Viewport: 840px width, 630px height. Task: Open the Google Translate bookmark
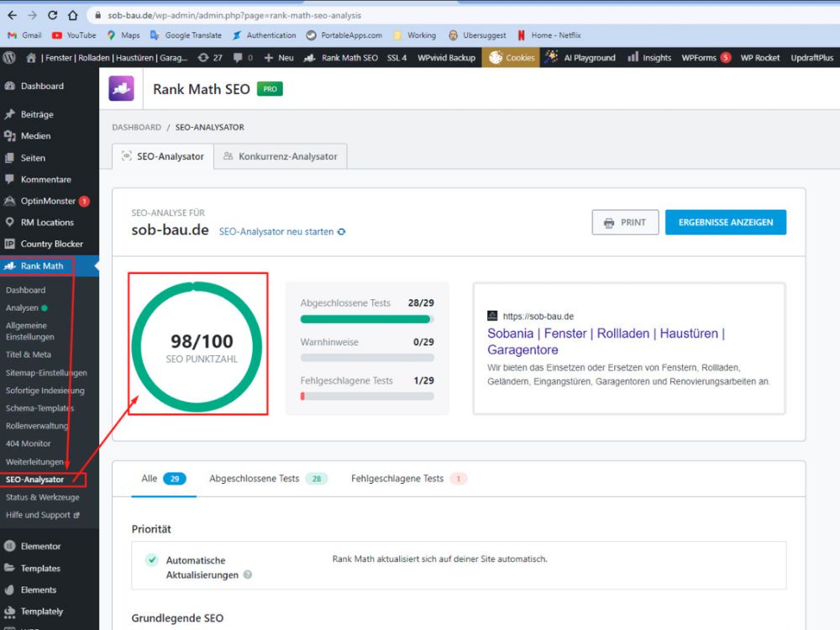pos(186,35)
